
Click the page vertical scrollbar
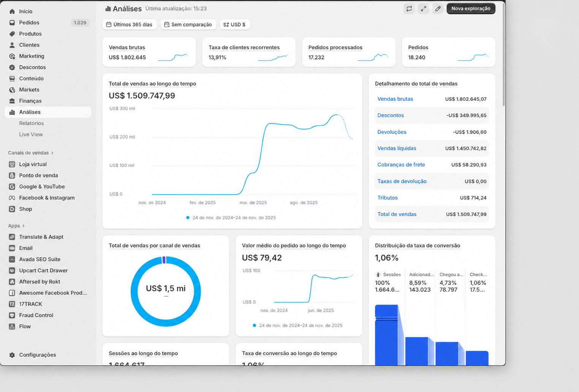504,55
